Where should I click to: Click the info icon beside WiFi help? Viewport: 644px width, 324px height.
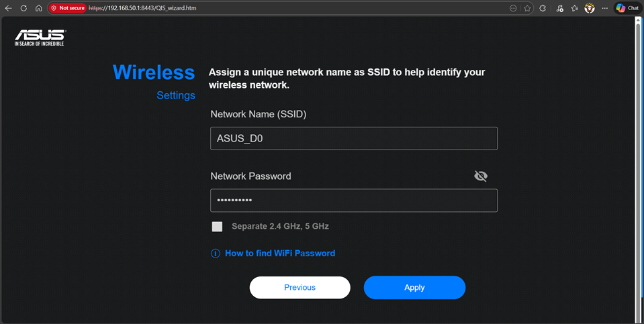click(x=216, y=254)
